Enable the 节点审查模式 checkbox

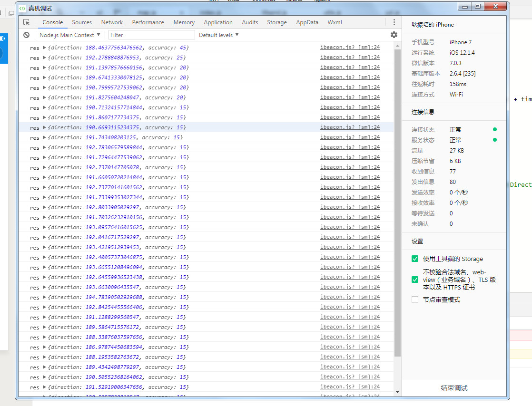click(x=415, y=300)
